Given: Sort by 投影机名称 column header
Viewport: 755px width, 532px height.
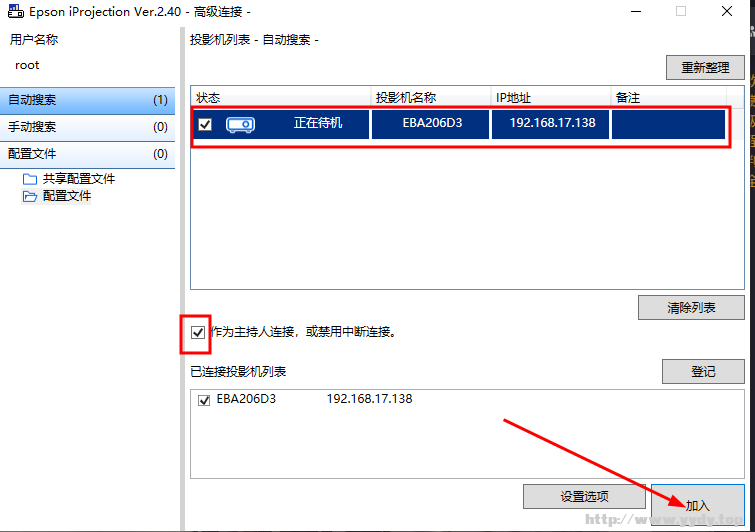Looking at the screenshot, I should tap(431, 97).
